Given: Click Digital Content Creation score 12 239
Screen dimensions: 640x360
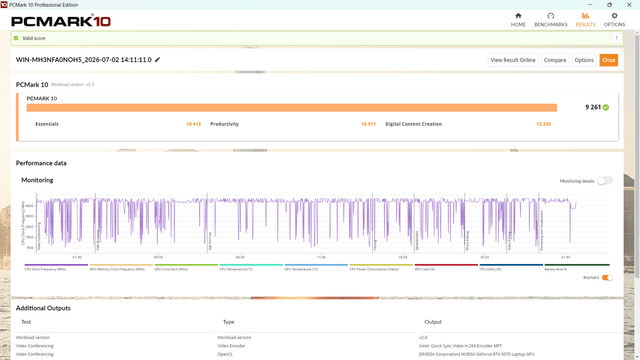Looking at the screenshot, I should tap(543, 124).
